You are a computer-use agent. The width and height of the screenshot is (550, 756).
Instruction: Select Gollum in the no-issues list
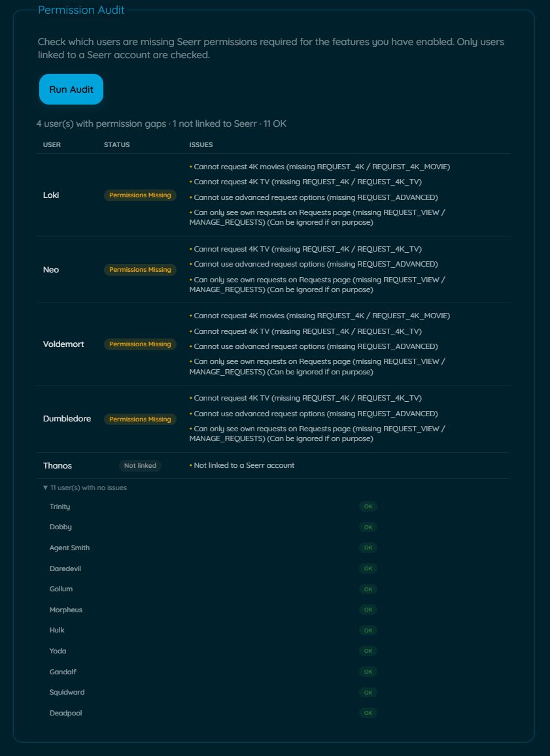(61, 589)
